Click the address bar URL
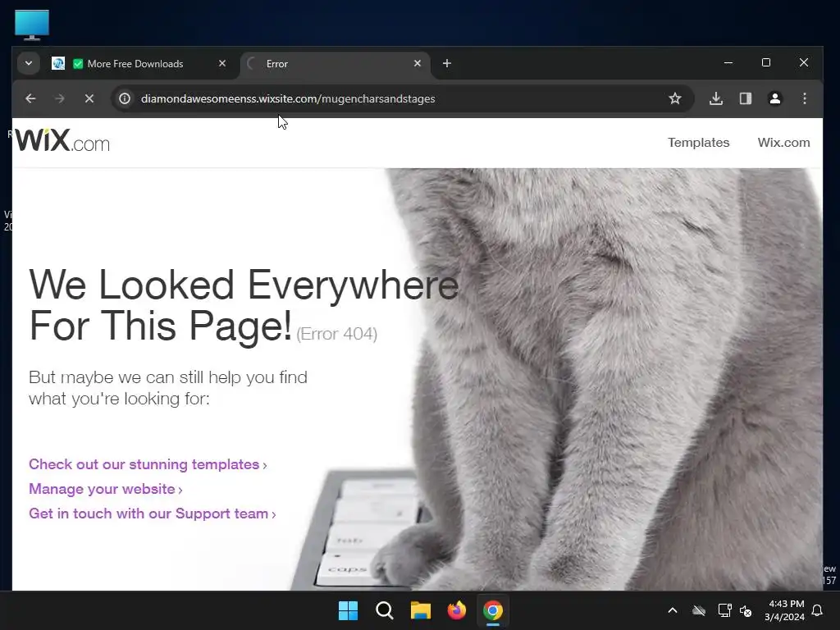The height and width of the screenshot is (630, 840). 288,99
